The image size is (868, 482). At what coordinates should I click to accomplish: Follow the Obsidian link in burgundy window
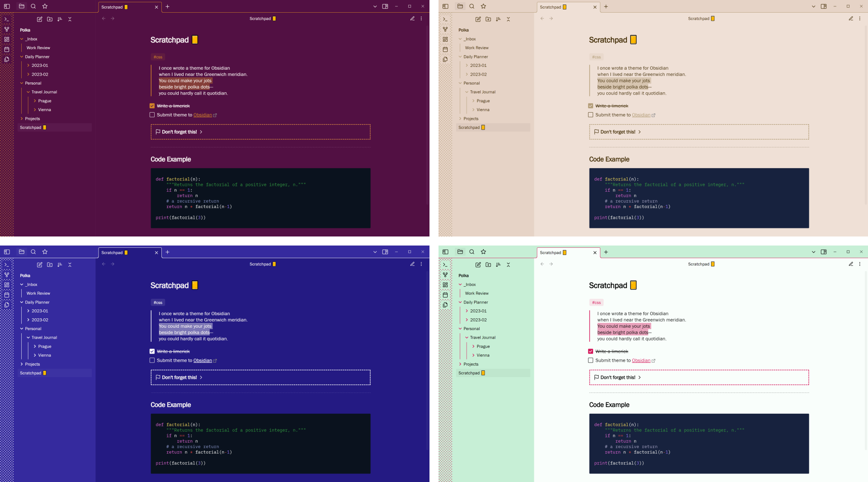[x=203, y=115]
